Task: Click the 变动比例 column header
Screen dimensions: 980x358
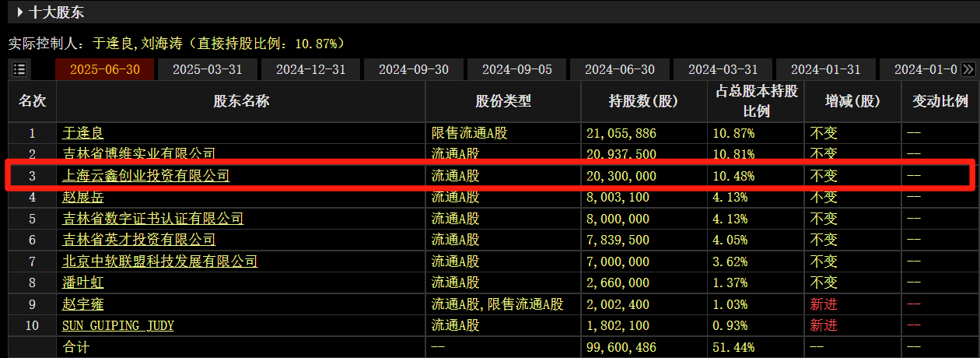Action: tap(940, 101)
